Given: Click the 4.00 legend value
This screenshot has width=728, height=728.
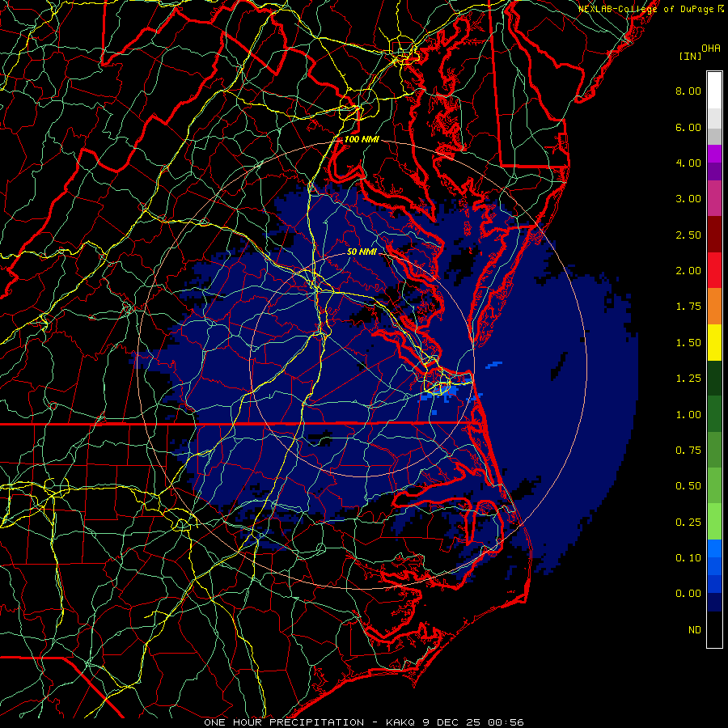Looking at the screenshot, I should click(688, 163).
